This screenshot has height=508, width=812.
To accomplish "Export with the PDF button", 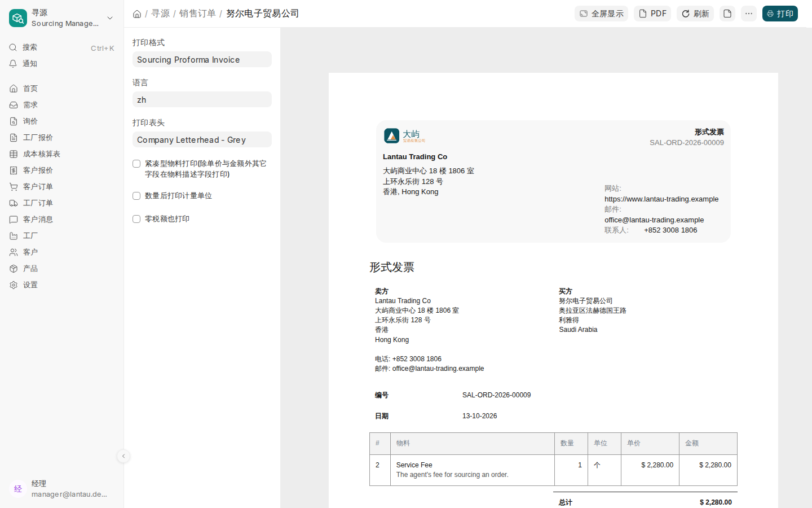I will [652, 14].
